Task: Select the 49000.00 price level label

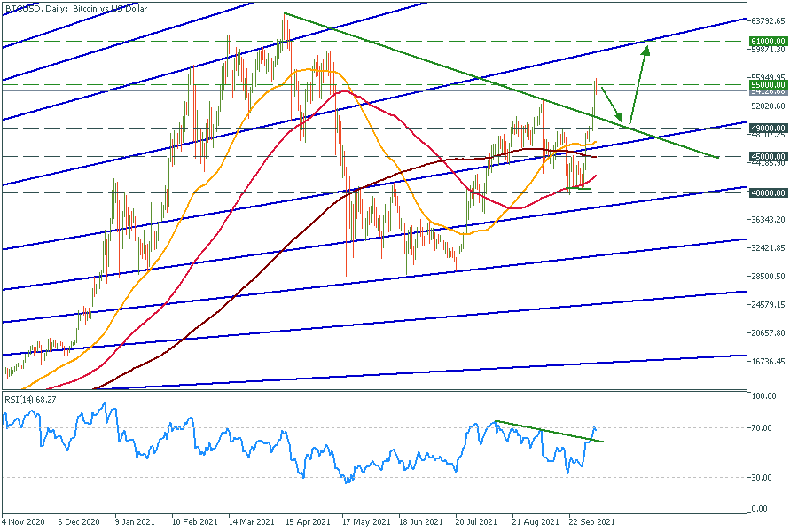Action: pos(768,128)
